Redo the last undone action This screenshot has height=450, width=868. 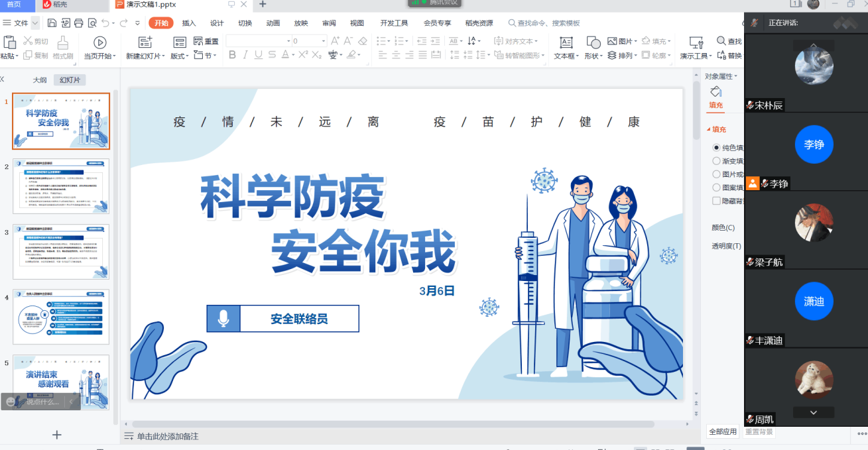[x=124, y=23]
